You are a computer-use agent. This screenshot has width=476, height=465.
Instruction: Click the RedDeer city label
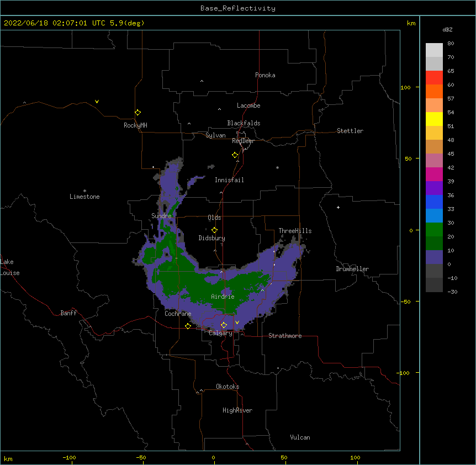coord(243,141)
